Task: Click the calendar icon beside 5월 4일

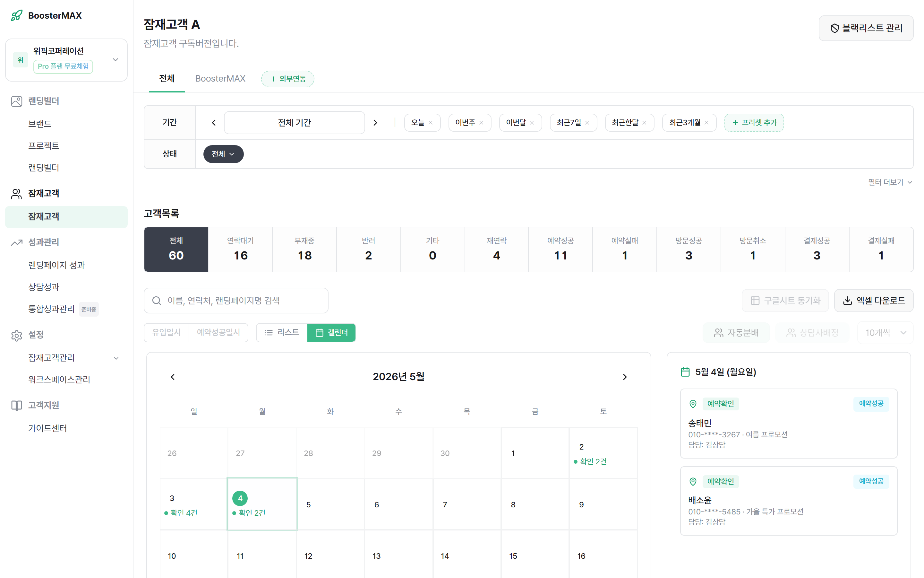Action: tap(685, 372)
